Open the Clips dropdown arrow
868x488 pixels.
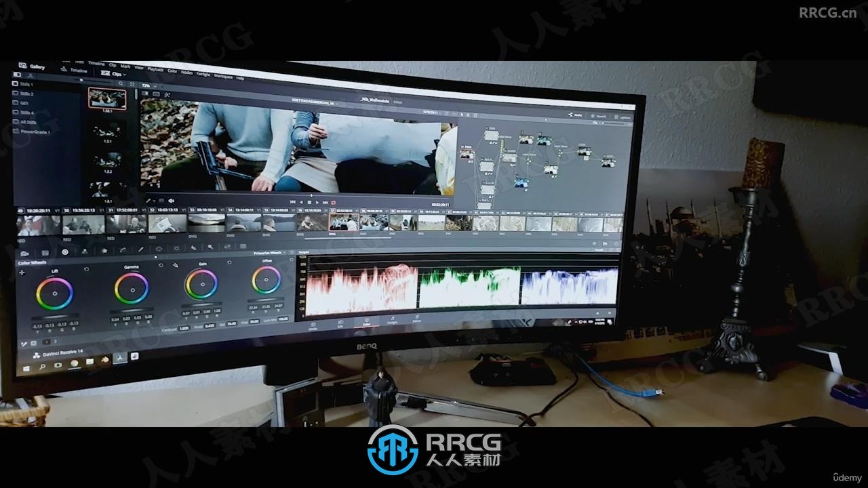[125, 75]
